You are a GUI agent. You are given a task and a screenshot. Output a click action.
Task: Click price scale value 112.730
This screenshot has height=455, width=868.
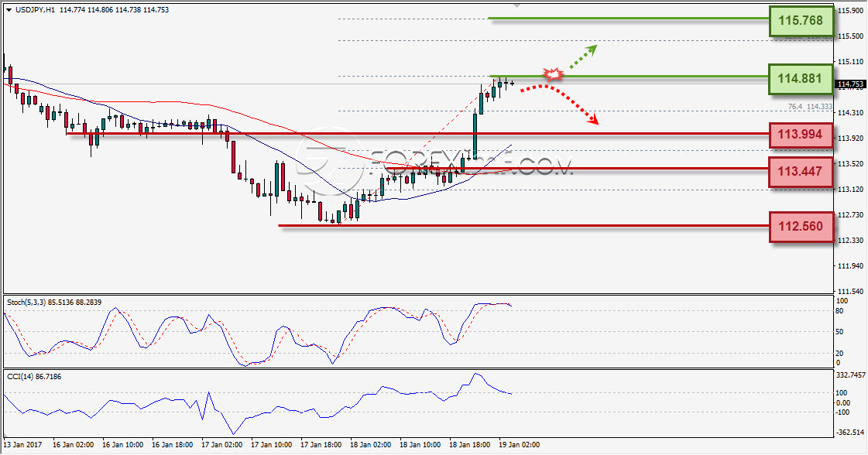pos(851,214)
